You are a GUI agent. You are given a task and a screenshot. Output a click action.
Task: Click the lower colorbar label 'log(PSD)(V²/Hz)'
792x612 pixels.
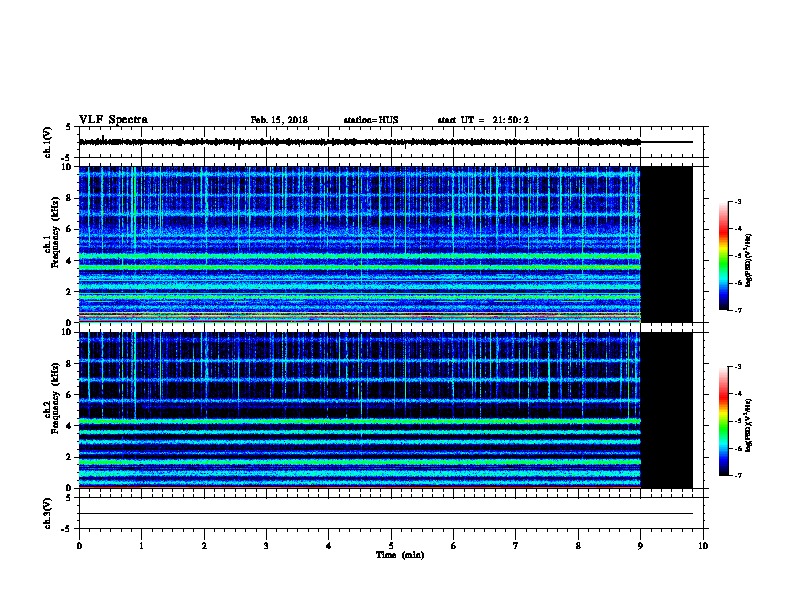pyautogui.click(x=748, y=426)
